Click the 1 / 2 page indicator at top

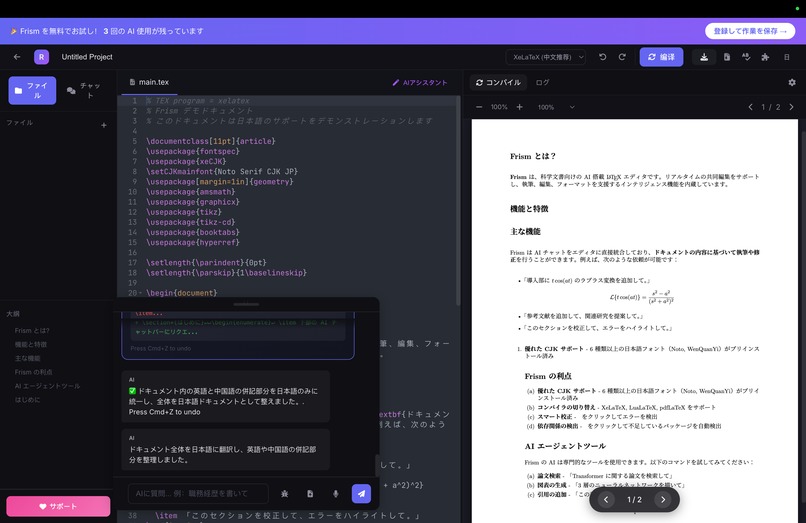click(x=771, y=107)
